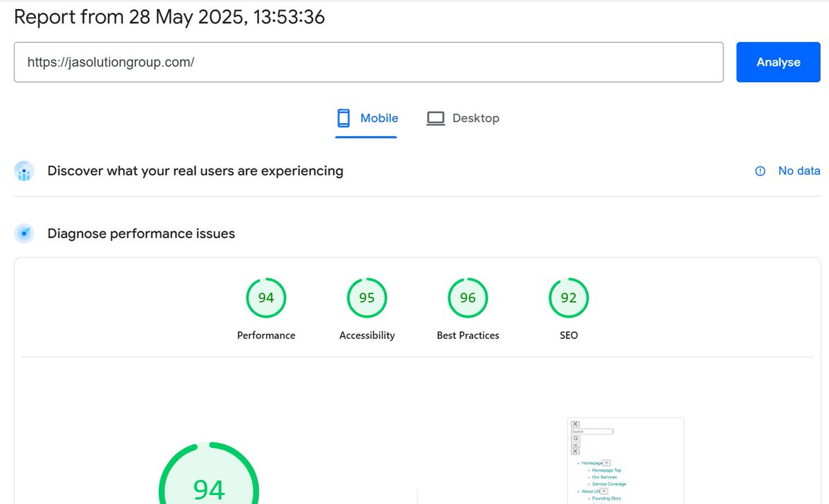The height and width of the screenshot is (504, 829).
Task: Click the Analyse button
Action: click(x=778, y=62)
